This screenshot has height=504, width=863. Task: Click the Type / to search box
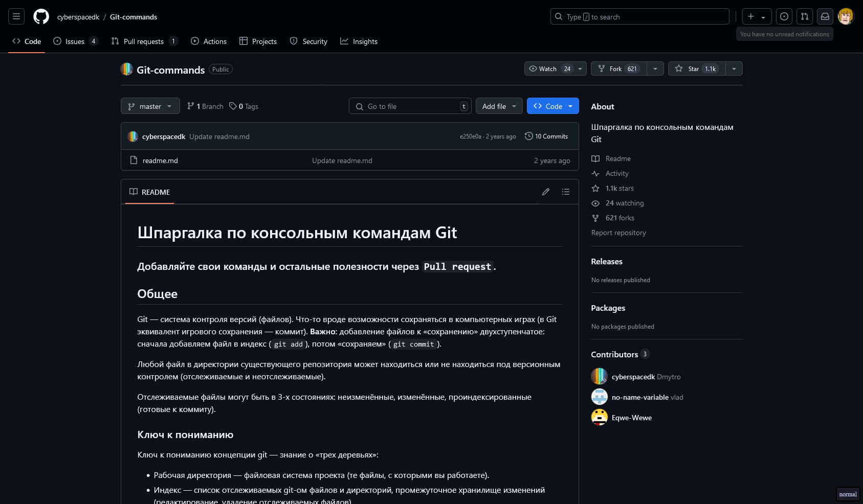coord(640,16)
